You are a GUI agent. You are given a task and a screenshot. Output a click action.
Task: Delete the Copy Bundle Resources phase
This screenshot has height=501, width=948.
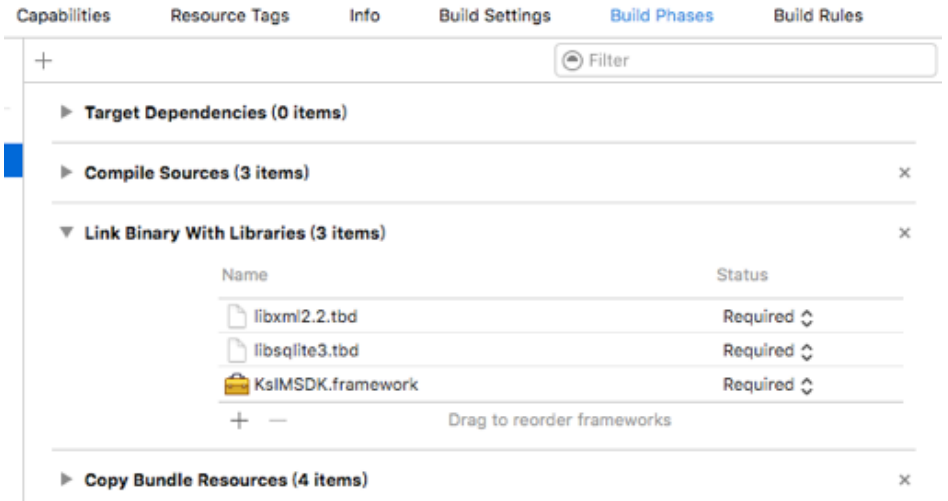tap(905, 480)
